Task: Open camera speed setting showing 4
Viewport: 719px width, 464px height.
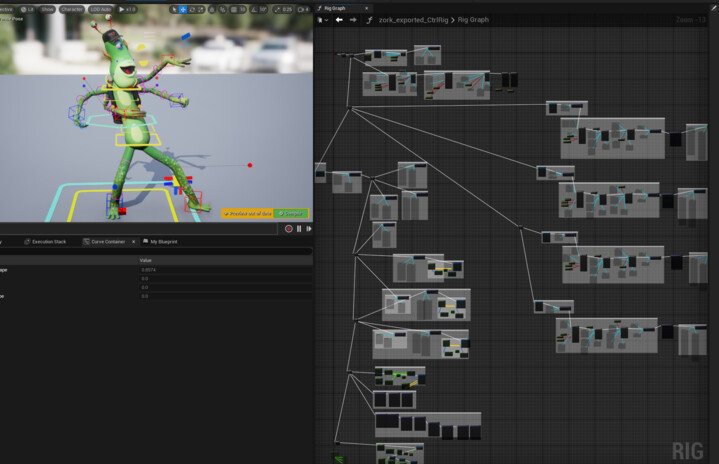Action: (303, 9)
